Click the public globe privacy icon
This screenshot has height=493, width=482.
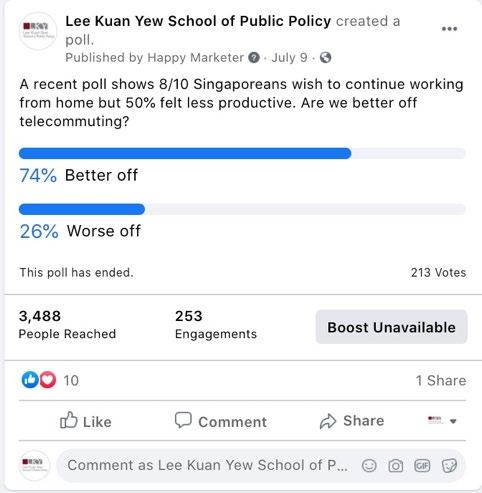point(325,58)
